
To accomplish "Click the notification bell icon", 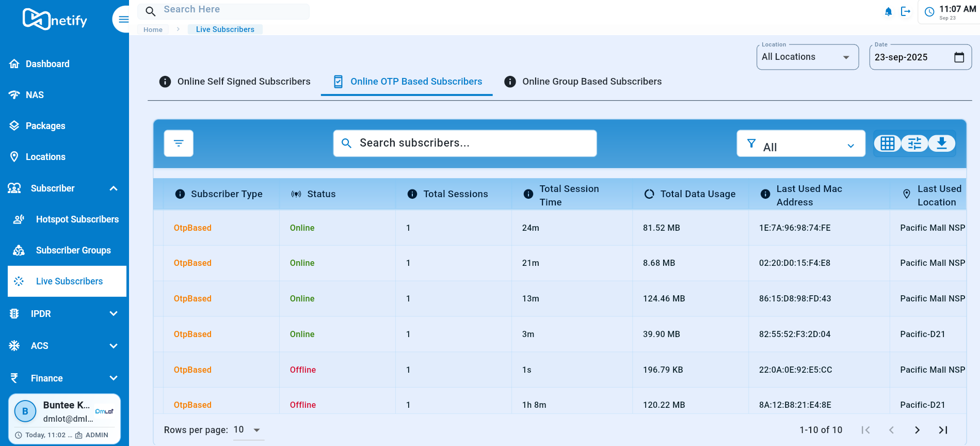I will (x=888, y=11).
